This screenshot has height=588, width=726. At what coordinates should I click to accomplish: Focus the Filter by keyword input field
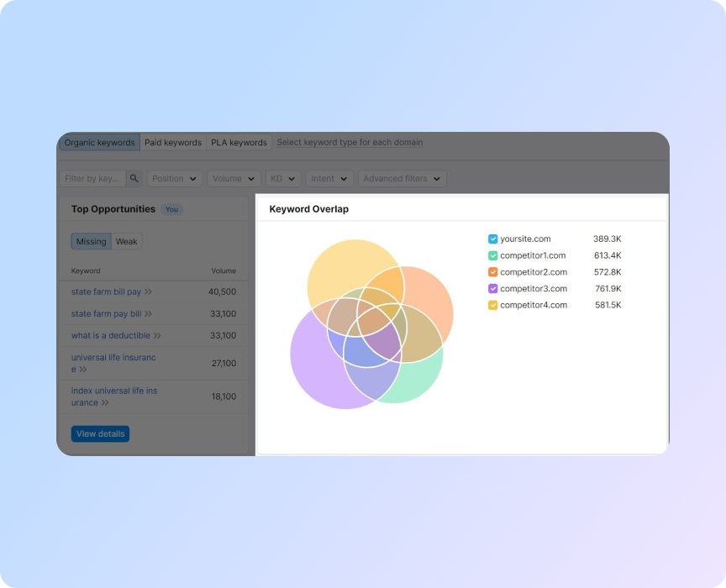(92, 179)
